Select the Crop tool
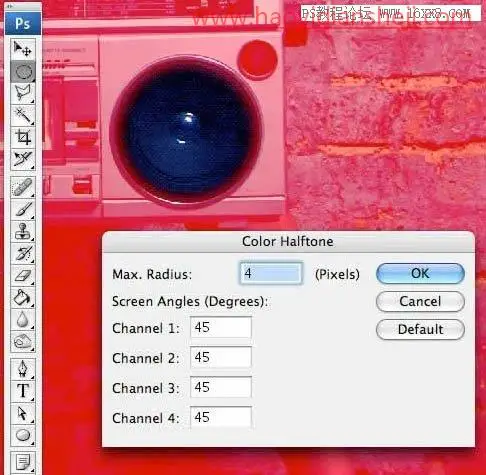The image size is (486, 475). click(23, 137)
